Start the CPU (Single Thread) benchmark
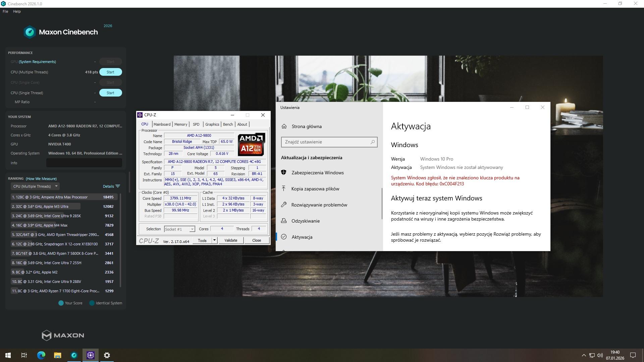 point(110,93)
